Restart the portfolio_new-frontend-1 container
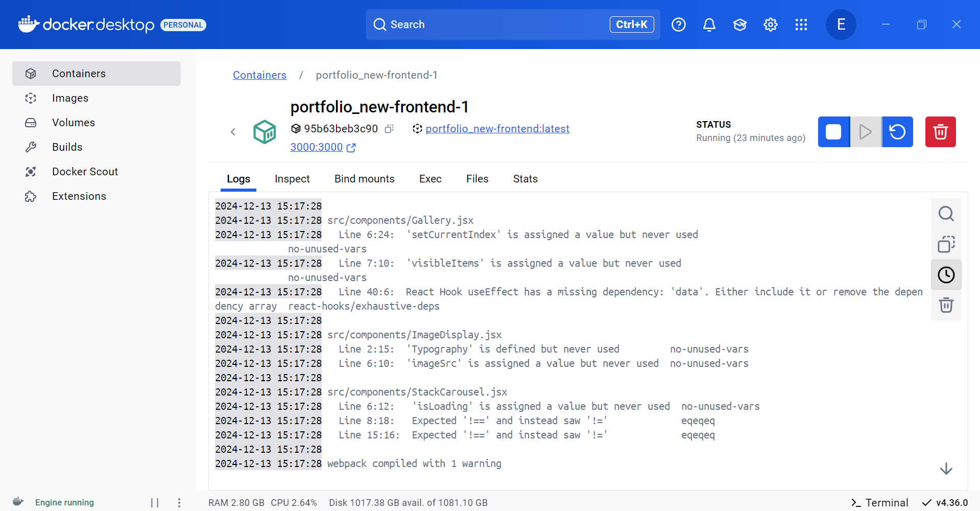The image size is (980, 511). pyautogui.click(x=897, y=132)
